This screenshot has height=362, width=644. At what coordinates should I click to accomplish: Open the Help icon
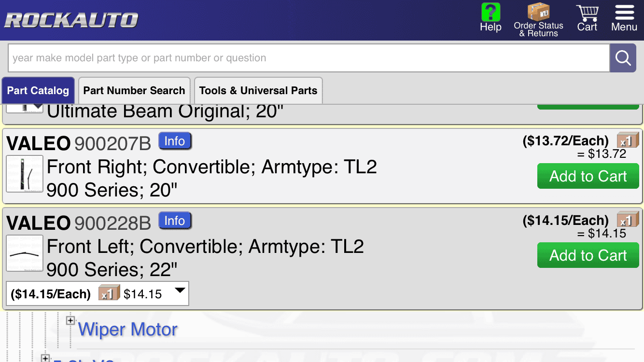pos(490,18)
